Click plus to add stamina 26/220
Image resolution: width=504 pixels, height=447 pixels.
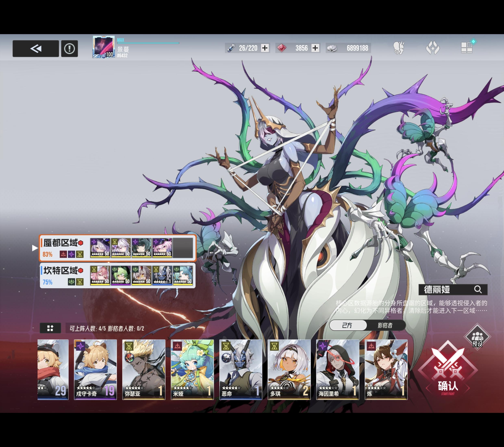click(x=265, y=48)
